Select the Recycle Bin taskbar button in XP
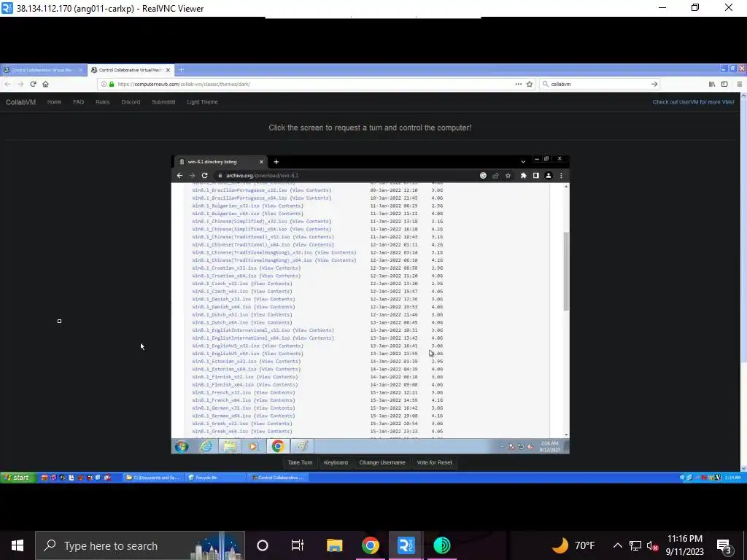This screenshot has height=560, width=747. (216, 478)
